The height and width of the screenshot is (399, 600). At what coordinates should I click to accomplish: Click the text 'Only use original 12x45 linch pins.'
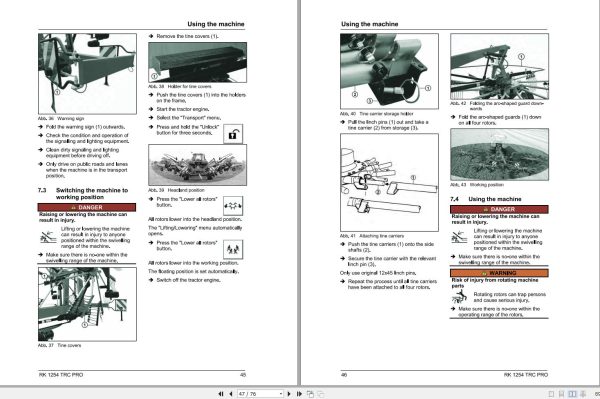(378, 273)
